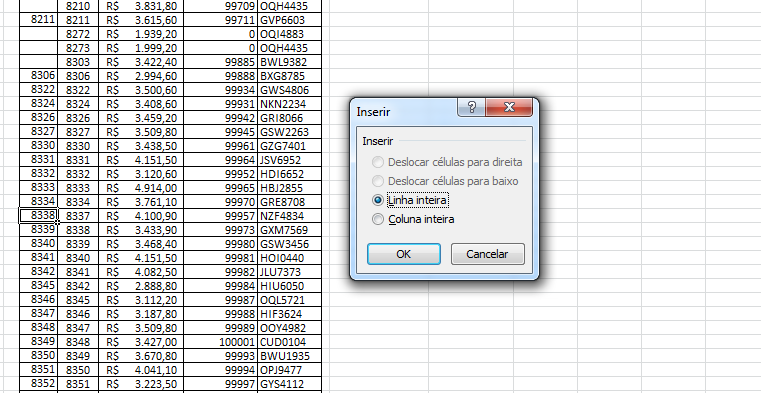Confirm the Inserir dialog with OK
Viewport: 761px width, 393px height.
click(404, 254)
